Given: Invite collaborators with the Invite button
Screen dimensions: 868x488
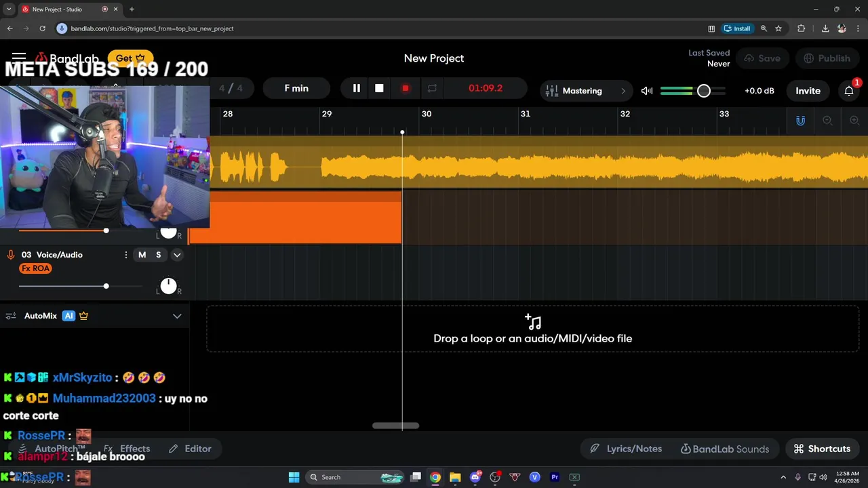Looking at the screenshot, I should tap(808, 91).
